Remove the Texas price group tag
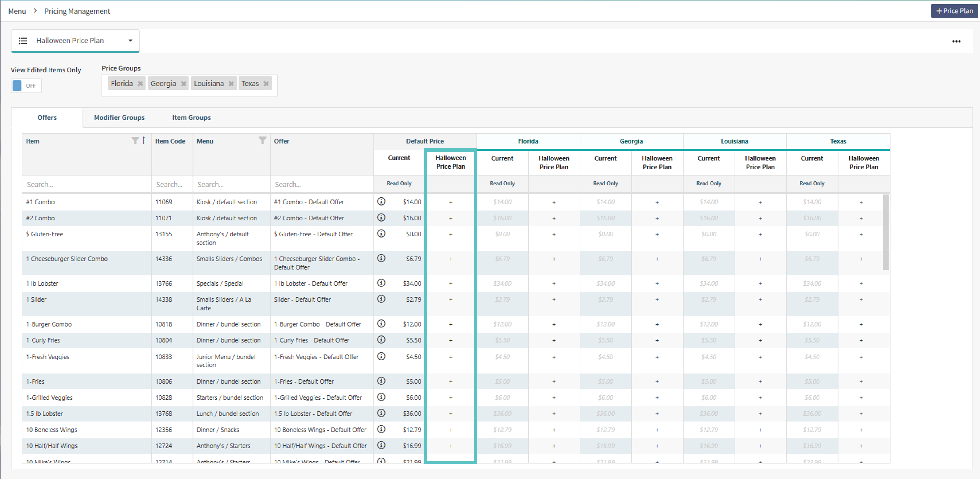 266,83
